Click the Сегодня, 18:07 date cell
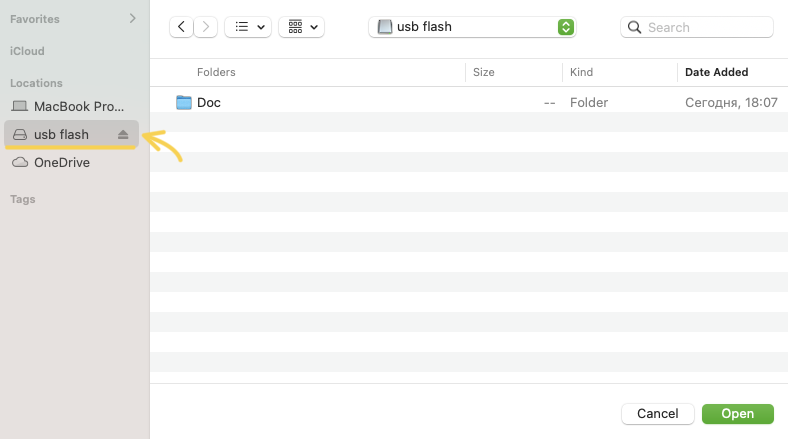 coord(731,102)
